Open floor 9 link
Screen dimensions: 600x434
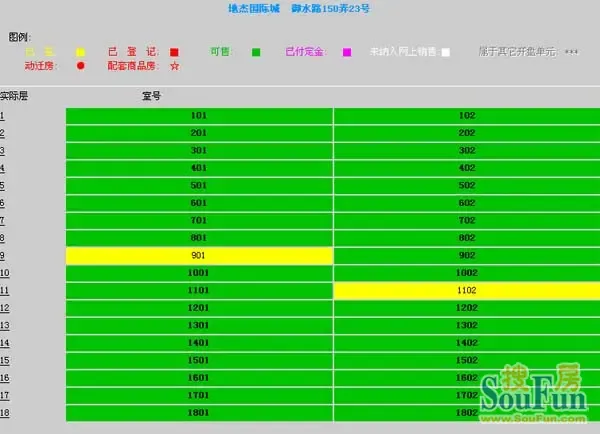click(x=2, y=256)
